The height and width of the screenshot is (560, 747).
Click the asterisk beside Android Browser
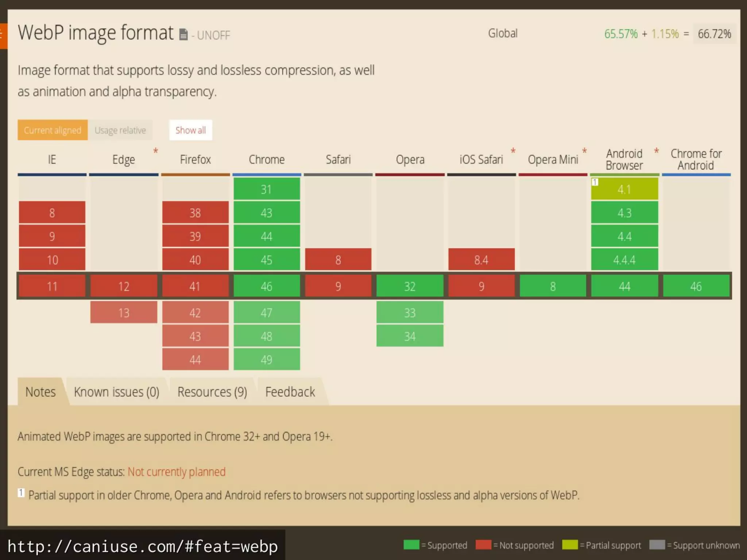pos(657,151)
